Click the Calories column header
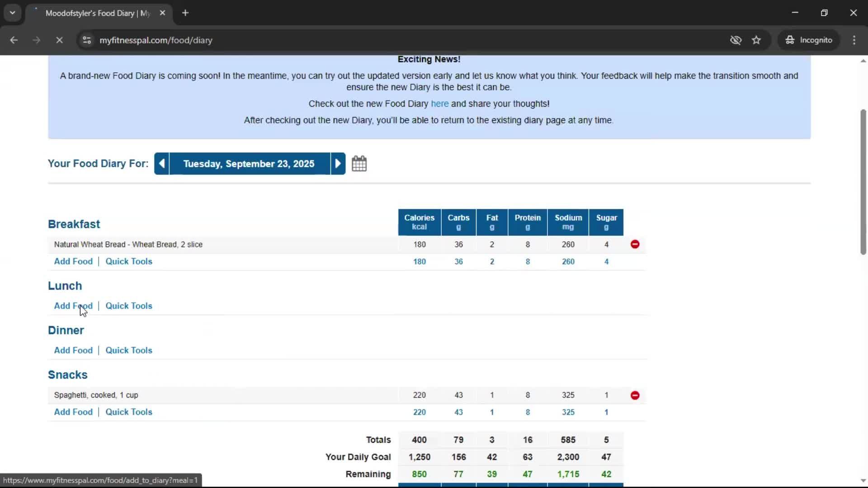 pyautogui.click(x=419, y=222)
